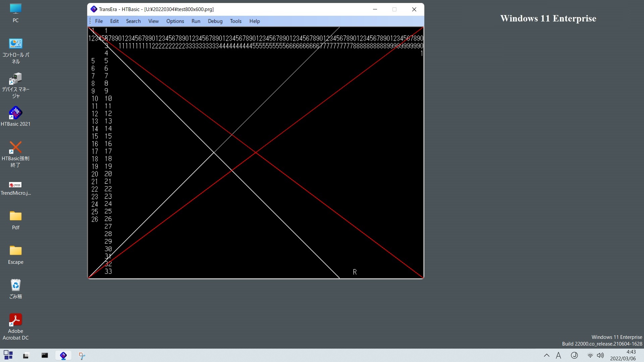Open the Wi-Fi network tray icon
This screenshot has height=362, width=644.
coord(590,355)
